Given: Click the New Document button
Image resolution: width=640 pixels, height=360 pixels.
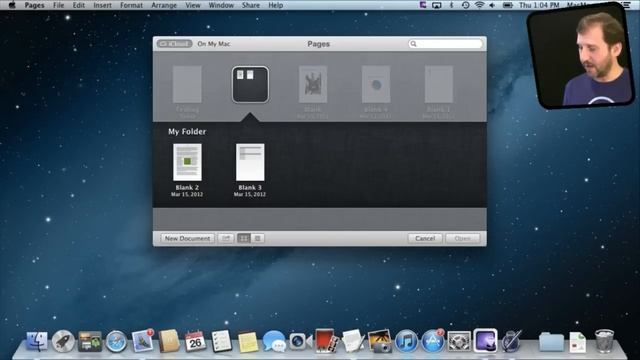Looking at the screenshot, I should (187, 238).
